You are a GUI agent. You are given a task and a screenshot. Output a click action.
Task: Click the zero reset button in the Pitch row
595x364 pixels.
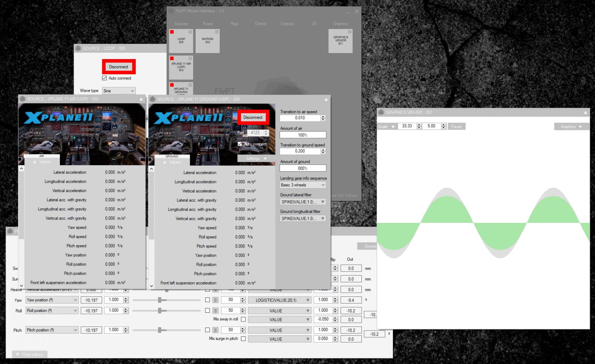pos(216,330)
